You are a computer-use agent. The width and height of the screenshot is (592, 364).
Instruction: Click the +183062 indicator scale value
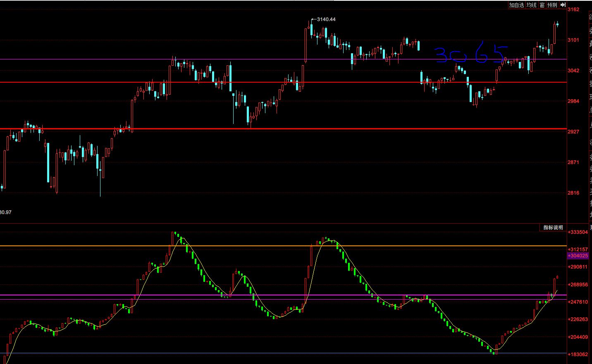coord(578,354)
